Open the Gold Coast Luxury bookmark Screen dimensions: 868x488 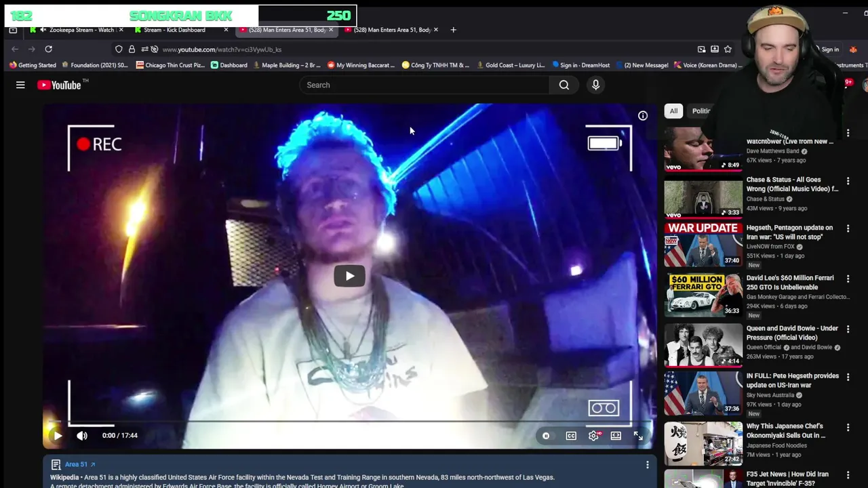[x=511, y=65]
